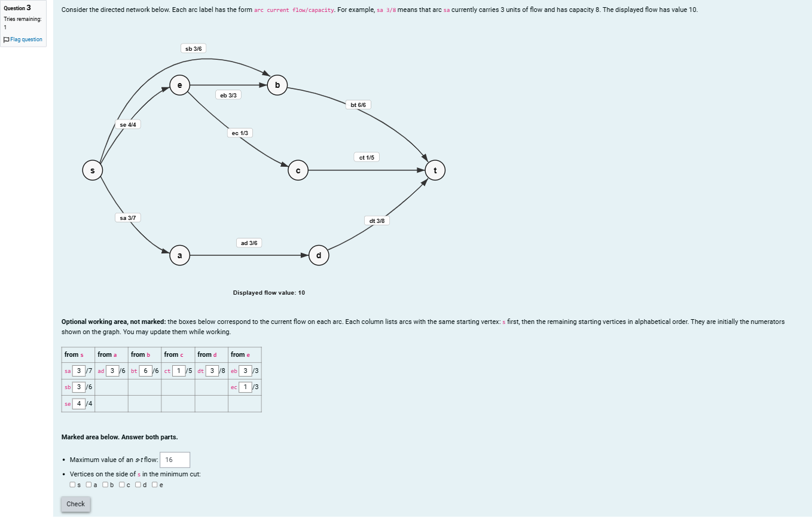Click the dt flow input box
This screenshot has height=523, width=812.
pyautogui.click(x=212, y=371)
